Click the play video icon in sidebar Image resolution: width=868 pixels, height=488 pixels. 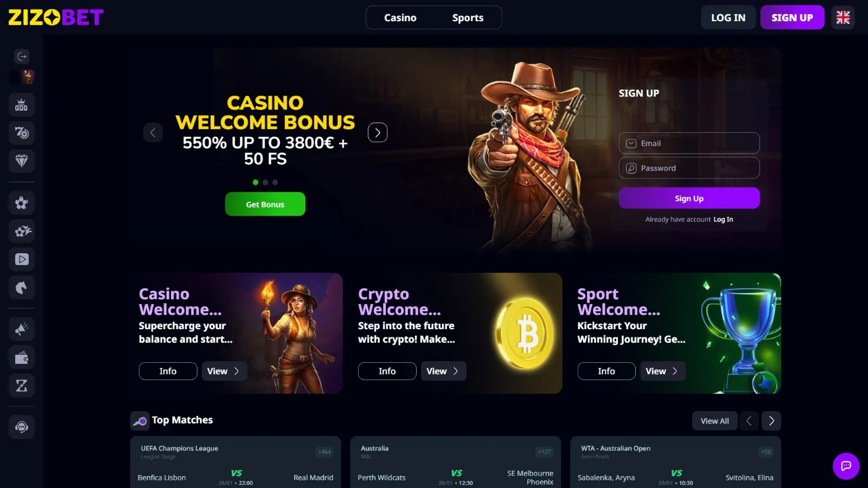point(22,259)
